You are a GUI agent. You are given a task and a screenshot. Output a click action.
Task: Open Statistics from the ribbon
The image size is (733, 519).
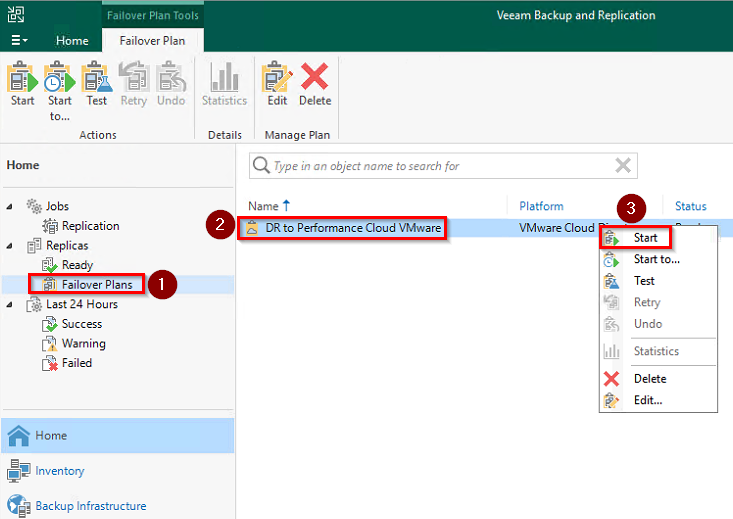[224, 84]
